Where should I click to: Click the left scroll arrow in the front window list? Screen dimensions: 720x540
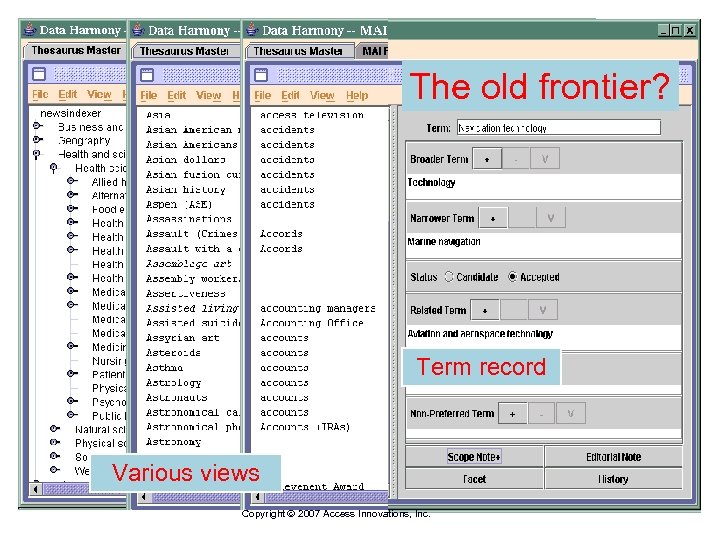(258, 496)
